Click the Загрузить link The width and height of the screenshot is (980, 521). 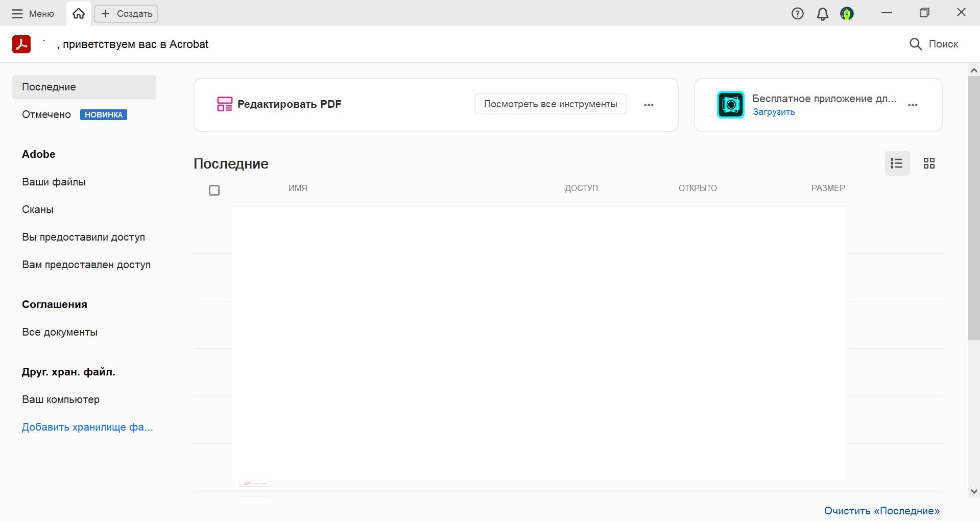coord(774,112)
